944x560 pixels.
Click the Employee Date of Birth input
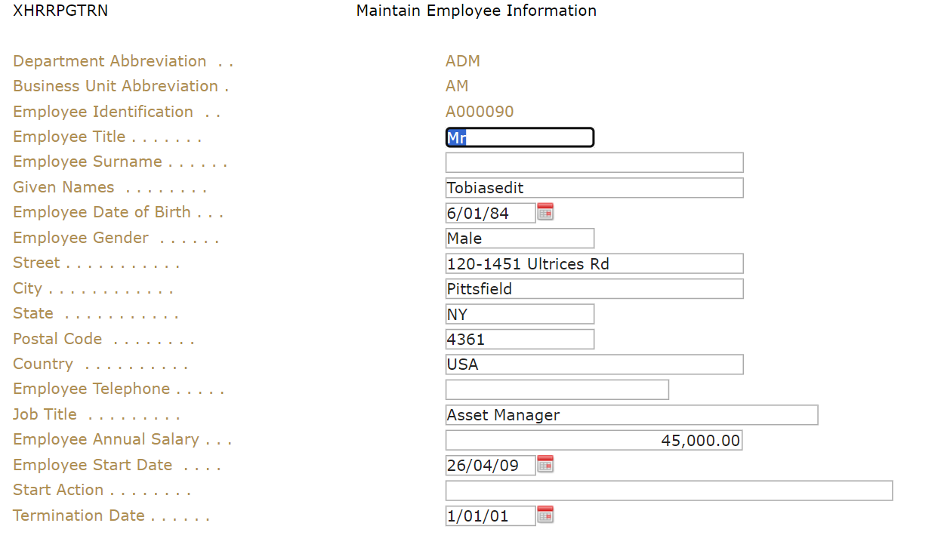tap(490, 213)
